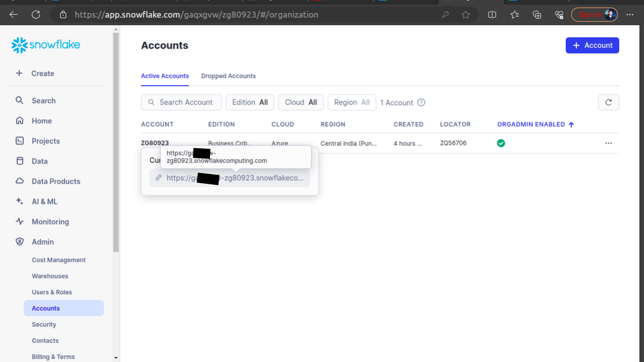Refresh the accounts list
Viewport: 644px width, 362px height.
608,102
